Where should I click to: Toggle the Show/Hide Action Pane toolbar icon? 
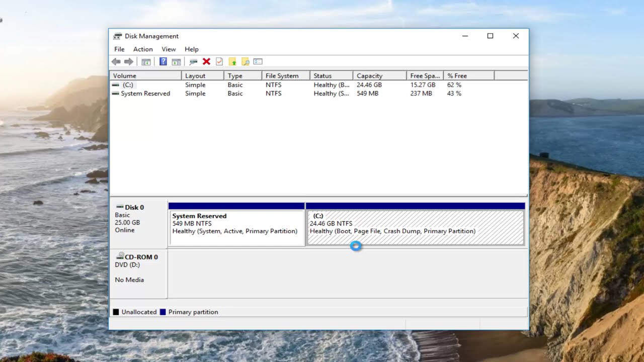click(176, 62)
